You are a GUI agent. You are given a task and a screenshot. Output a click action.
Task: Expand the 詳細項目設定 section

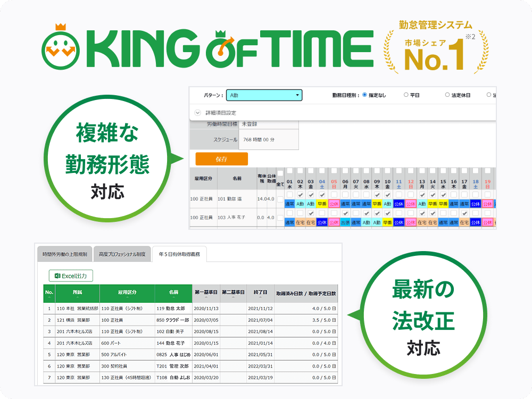198,113
